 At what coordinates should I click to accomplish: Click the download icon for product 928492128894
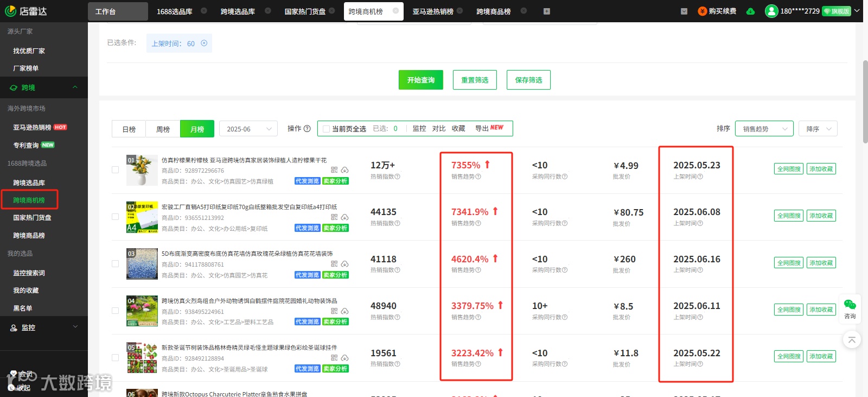[344, 358]
